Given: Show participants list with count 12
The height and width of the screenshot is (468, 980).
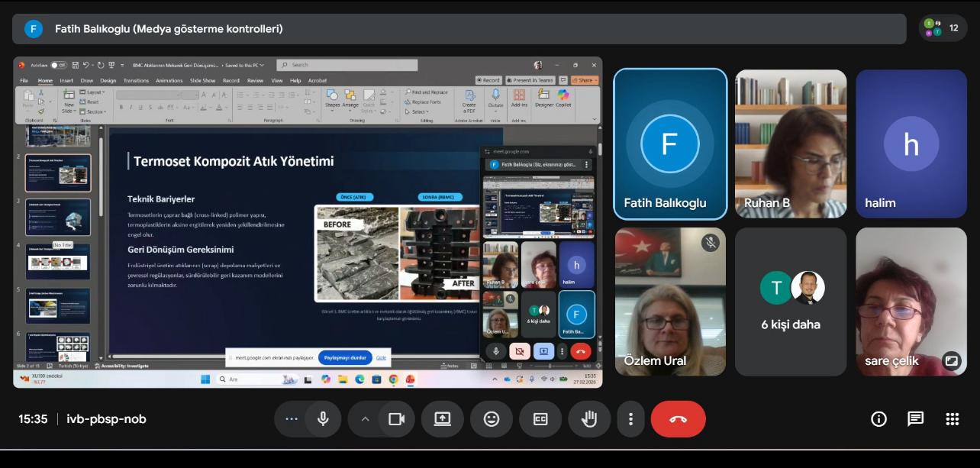Looking at the screenshot, I should click(x=943, y=28).
